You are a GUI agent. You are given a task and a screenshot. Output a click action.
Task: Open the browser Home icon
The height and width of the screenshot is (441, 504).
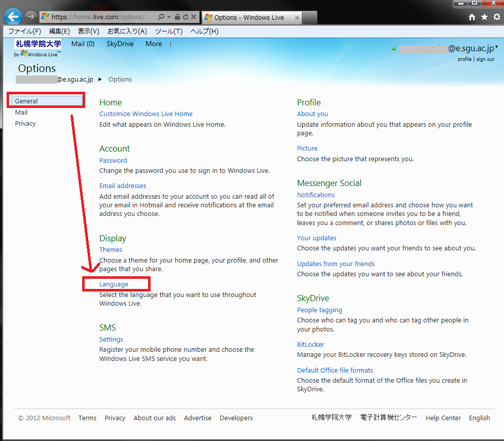[x=472, y=17]
